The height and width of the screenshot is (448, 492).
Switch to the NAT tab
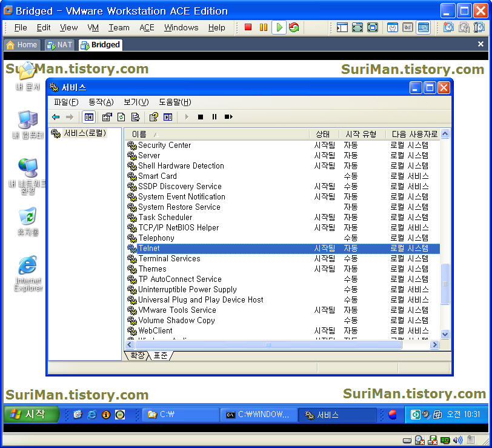point(59,45)
